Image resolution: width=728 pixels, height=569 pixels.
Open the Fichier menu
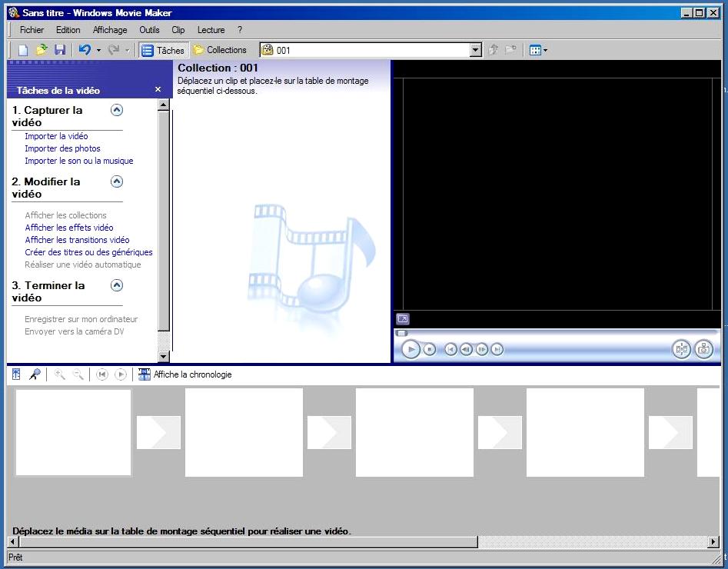32,30
